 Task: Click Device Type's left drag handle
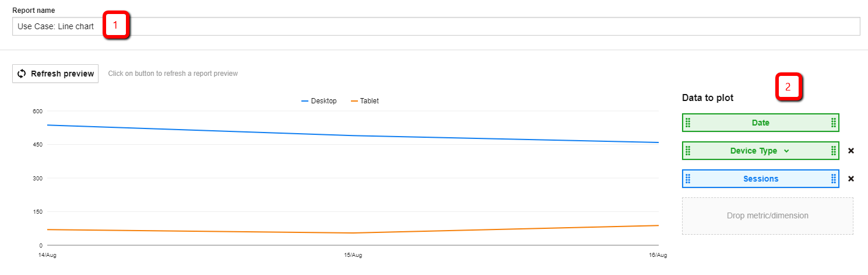click(688, 151)
